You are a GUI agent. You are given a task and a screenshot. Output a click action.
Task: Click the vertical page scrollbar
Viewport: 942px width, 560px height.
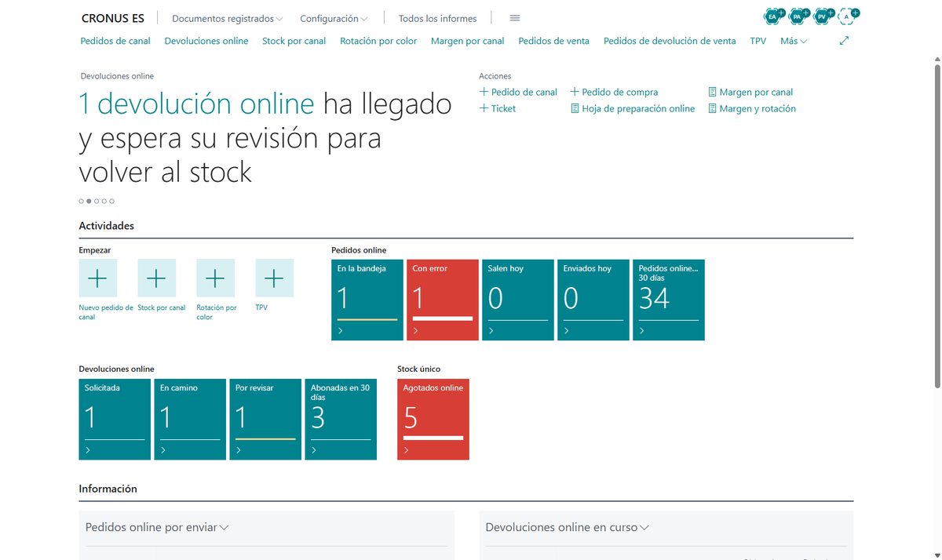937,226
